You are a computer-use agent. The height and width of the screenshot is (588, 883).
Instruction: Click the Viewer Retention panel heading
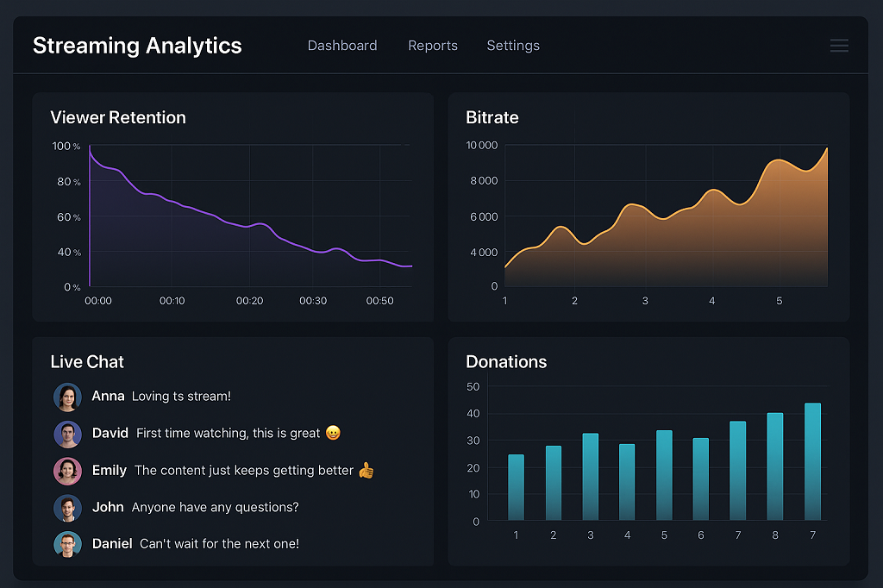[118, 118]
